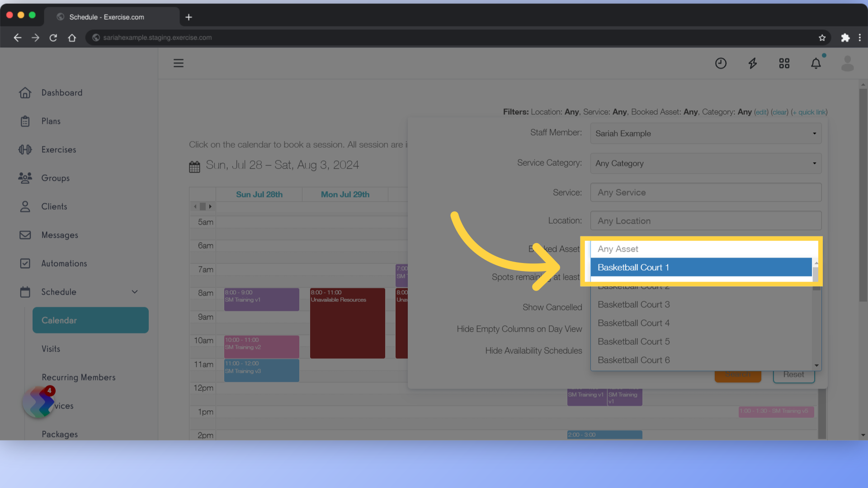Click the clear filters link
The image size is (868, 488).
point(779,112)
